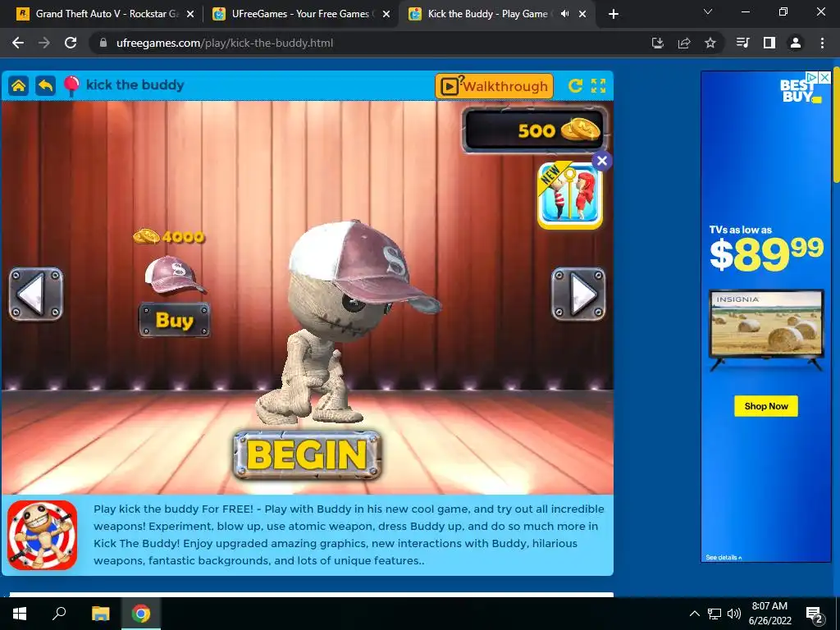Expand See details in the ad

pyautogui.click(x=724, y=558)
